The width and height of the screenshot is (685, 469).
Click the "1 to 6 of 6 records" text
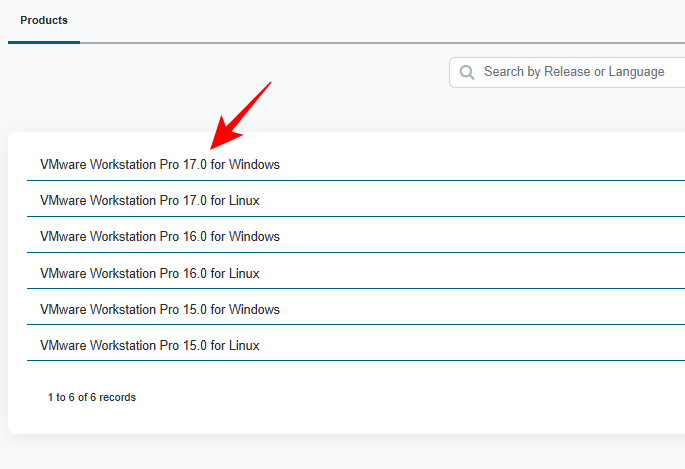92,397
